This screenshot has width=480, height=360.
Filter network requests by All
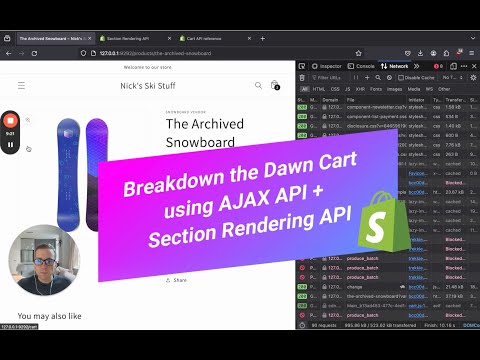[304, 89]
